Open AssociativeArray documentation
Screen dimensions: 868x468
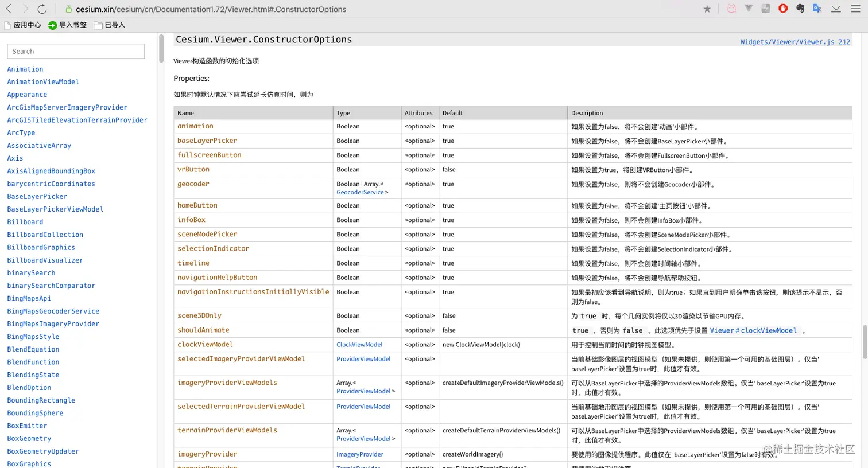click(39, 146)
